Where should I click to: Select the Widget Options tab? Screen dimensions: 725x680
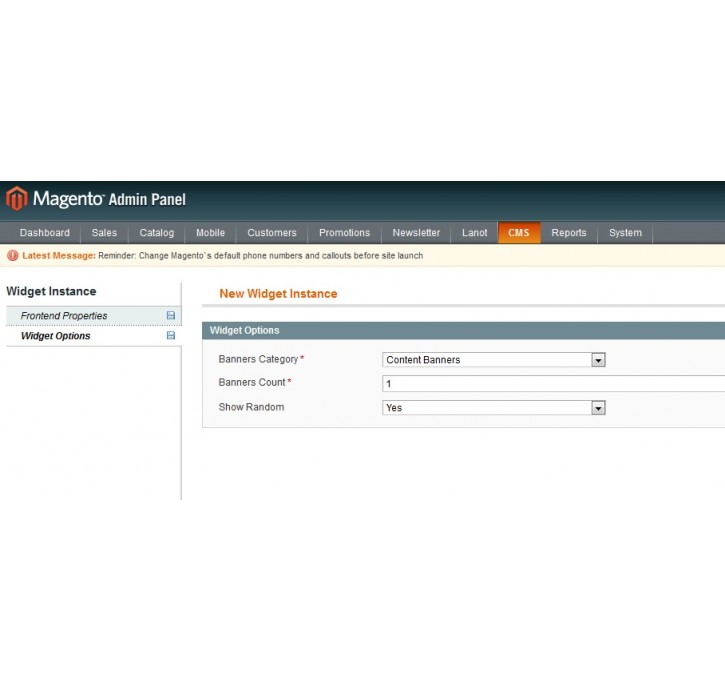pyautogui.click(x=56, y=336)
